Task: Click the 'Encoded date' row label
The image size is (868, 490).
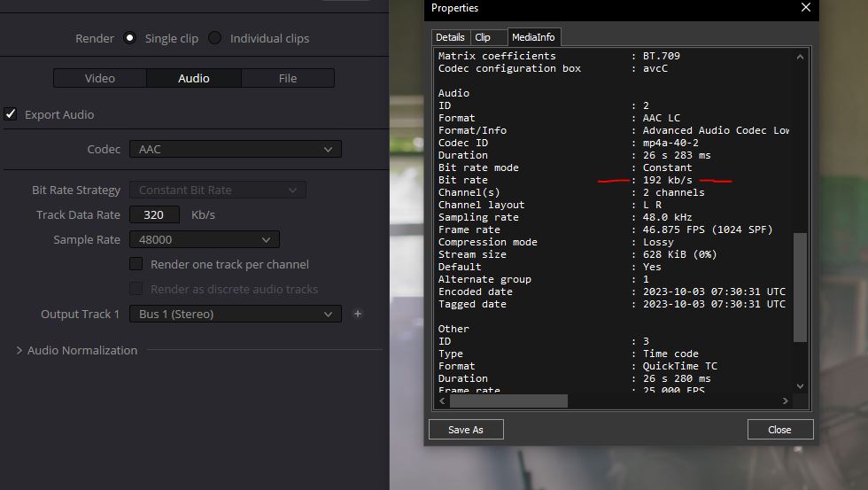Action: (x=476, y=292)
